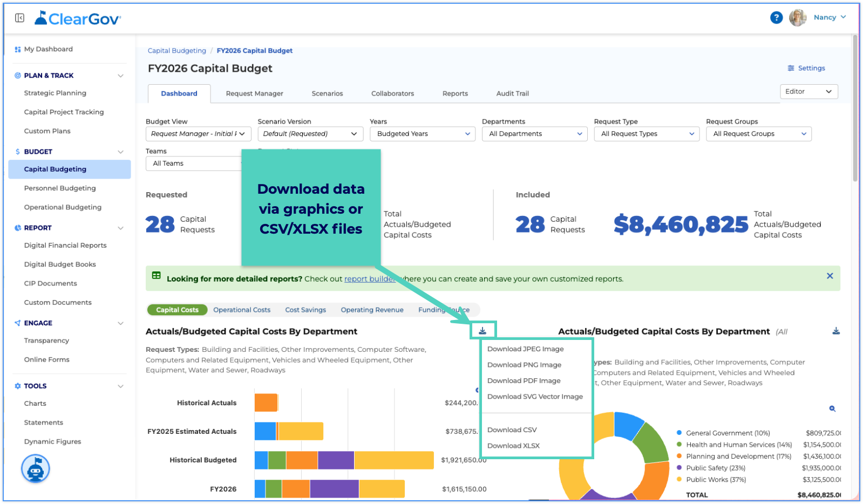Viewport: 863px width, 504px height.
Task: Select the Operational Costs pill
Action: [242, 310]
